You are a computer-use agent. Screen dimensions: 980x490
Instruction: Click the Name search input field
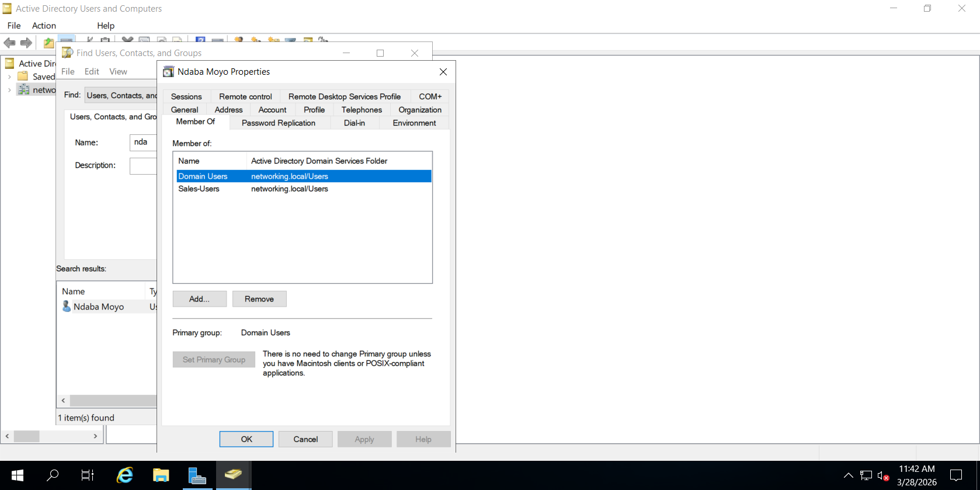(x=143, y=143)
